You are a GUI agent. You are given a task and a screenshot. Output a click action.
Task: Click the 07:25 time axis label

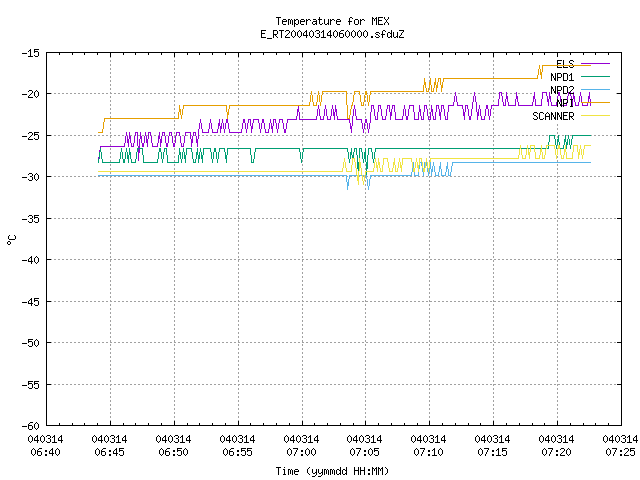tap(620, 452)
